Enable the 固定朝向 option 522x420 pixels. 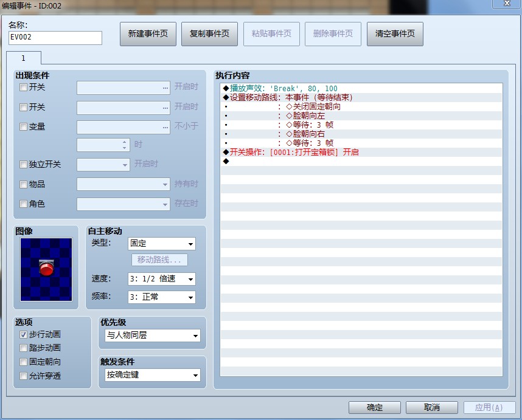24,362
